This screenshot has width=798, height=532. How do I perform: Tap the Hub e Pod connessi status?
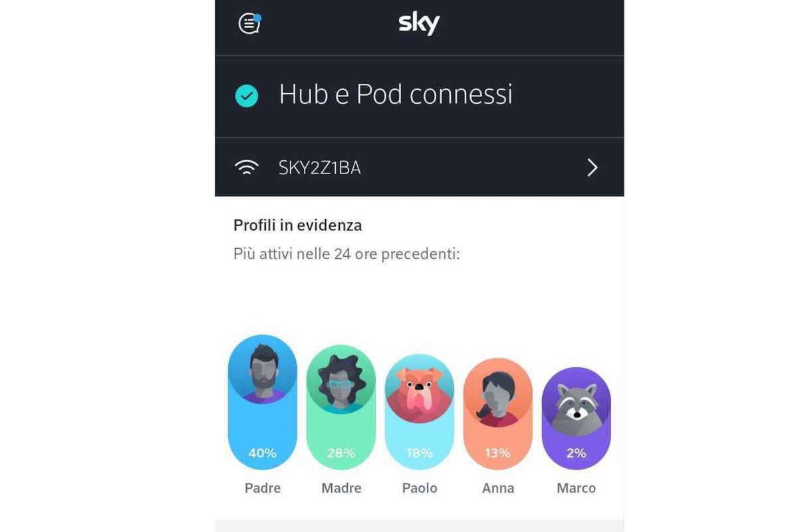396,94
